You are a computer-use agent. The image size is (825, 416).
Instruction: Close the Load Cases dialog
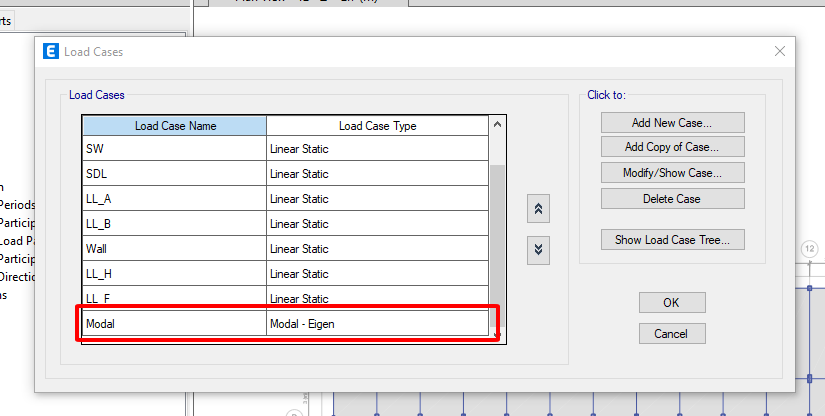pos(780,51)
